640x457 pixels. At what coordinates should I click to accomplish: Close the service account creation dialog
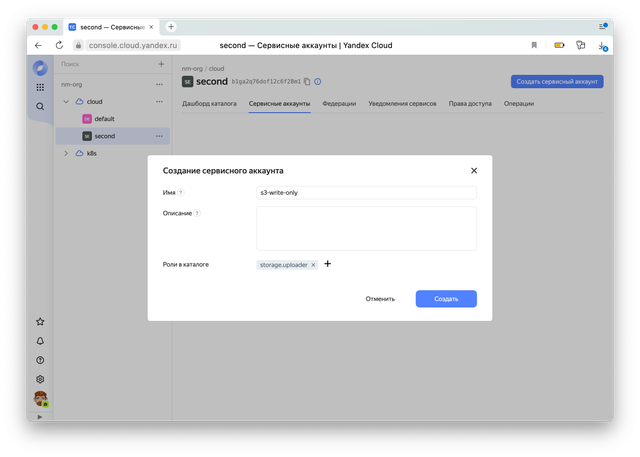(474, 171)
